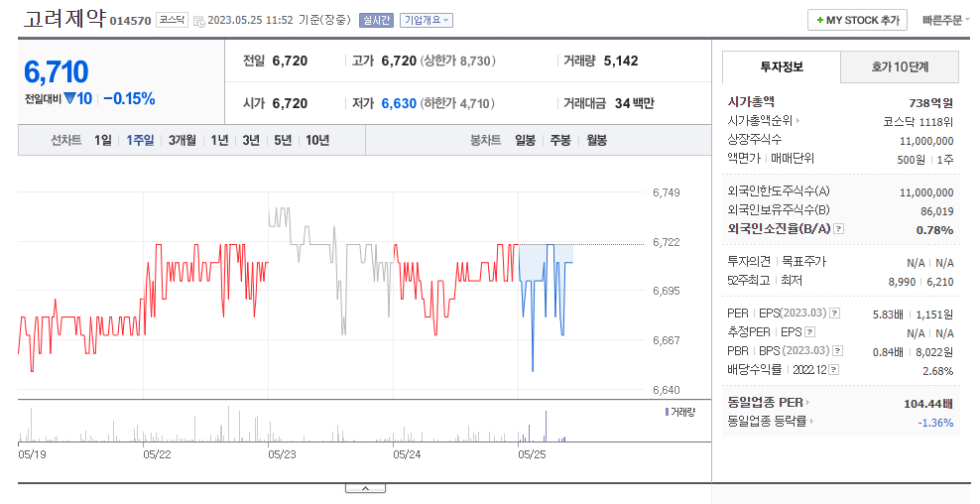Click the 05/23 date axis label

(282, 454)
